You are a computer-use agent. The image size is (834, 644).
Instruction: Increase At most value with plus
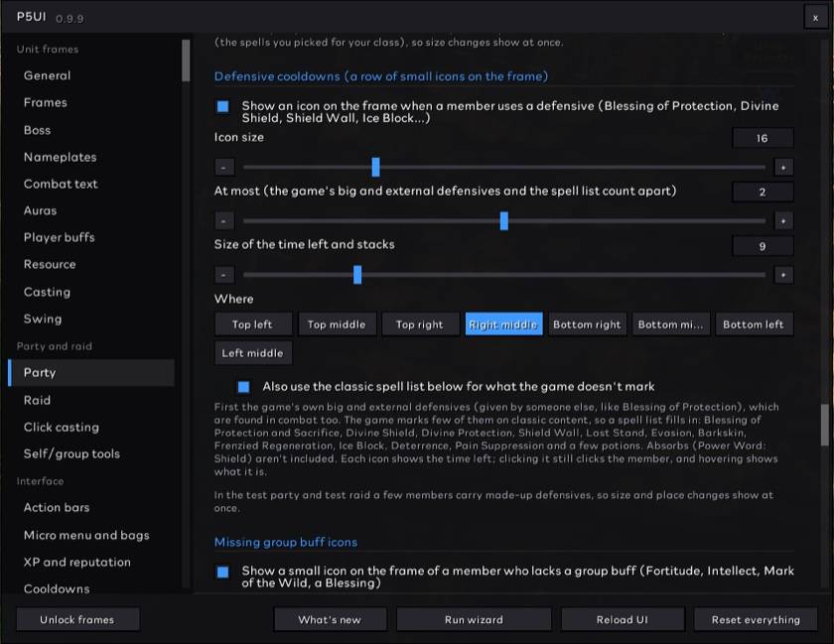[783, 220]
